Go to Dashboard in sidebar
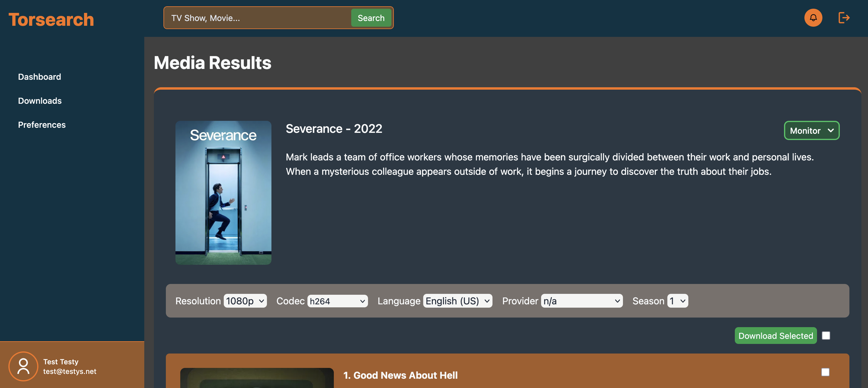868x388 pixels. pyautogui.click(x=39, y=77)
